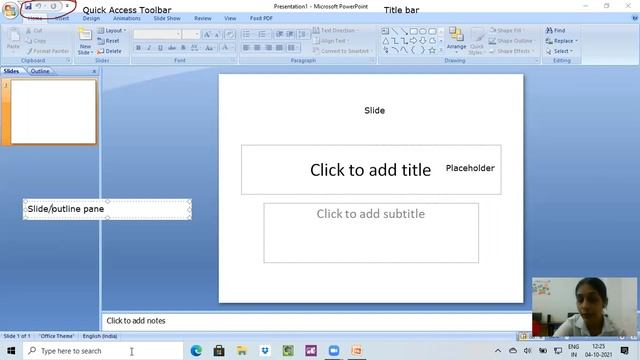Open Microsoft Edge from taskbar
Screen dimensions: 640x360
[x=196, y=351]
